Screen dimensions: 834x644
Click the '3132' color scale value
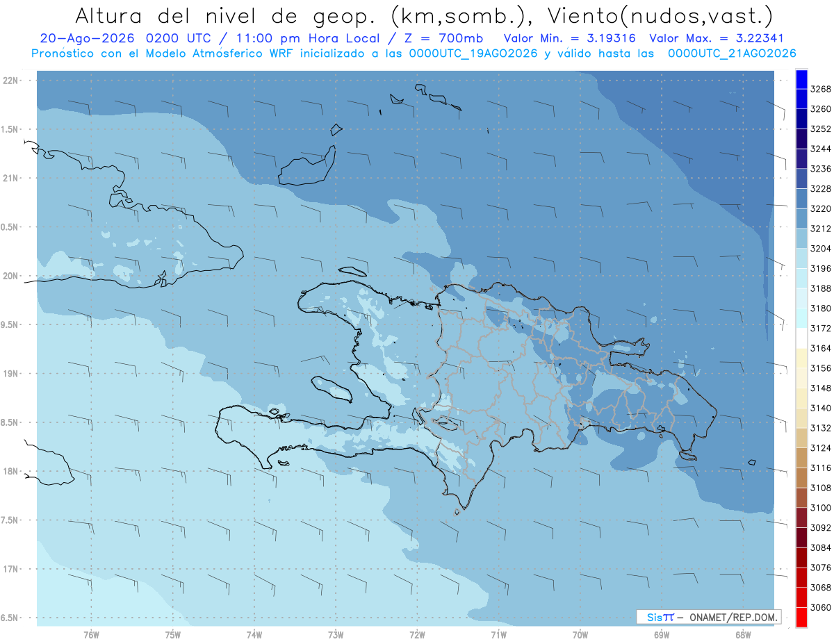point(821,428)
